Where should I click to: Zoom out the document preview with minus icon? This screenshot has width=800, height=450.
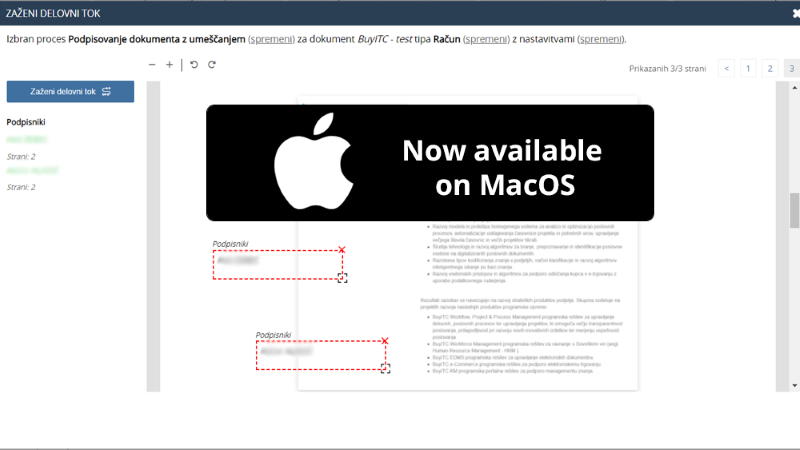click(x=152, y=65)
